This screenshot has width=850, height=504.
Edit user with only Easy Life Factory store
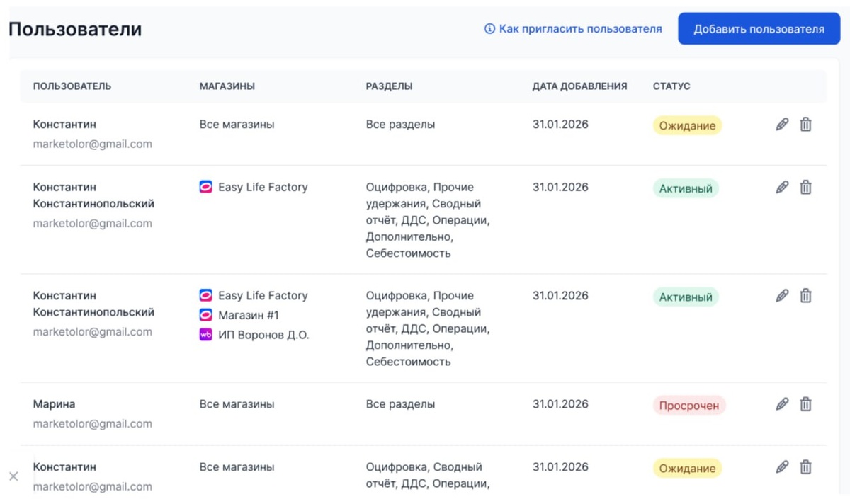point(782,188)
